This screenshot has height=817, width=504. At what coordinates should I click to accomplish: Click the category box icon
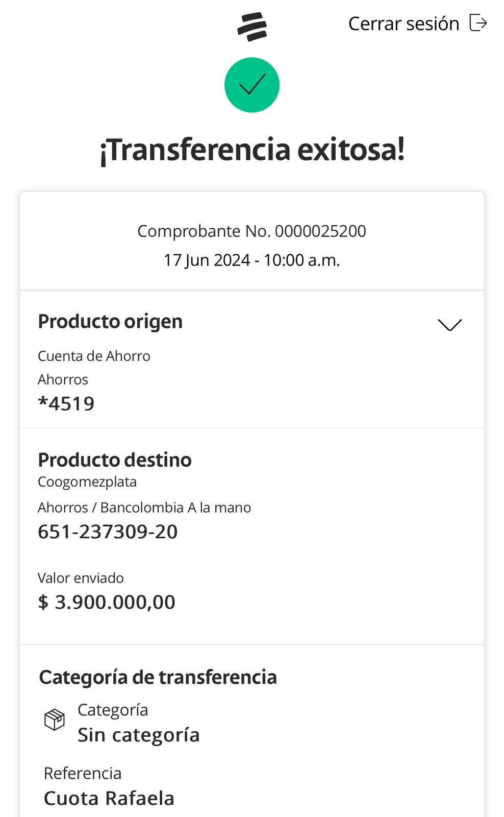click(55, 719)
